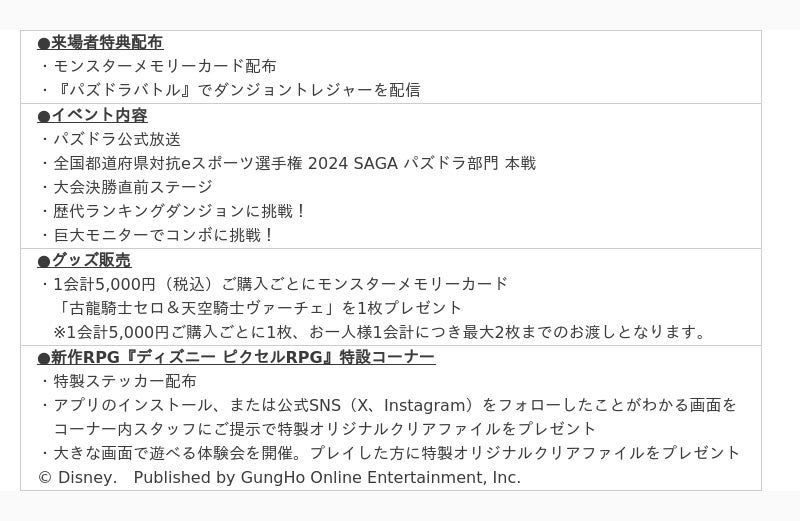Click the 1会計5,000円（税込） purchase bonus line
This screenshot has height=521, width=800.
click(280, 284)
